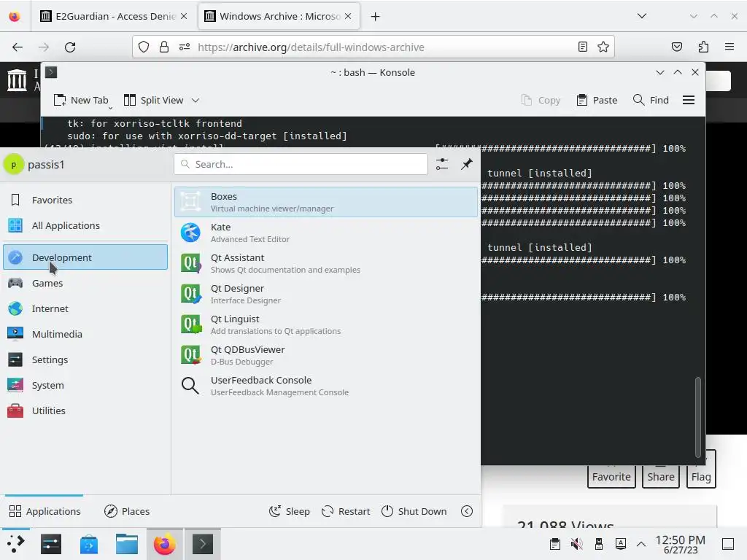Image resolution: width=747 pixels, height=560 pixels.
Task: Select All Applications category
Action: 85,225
